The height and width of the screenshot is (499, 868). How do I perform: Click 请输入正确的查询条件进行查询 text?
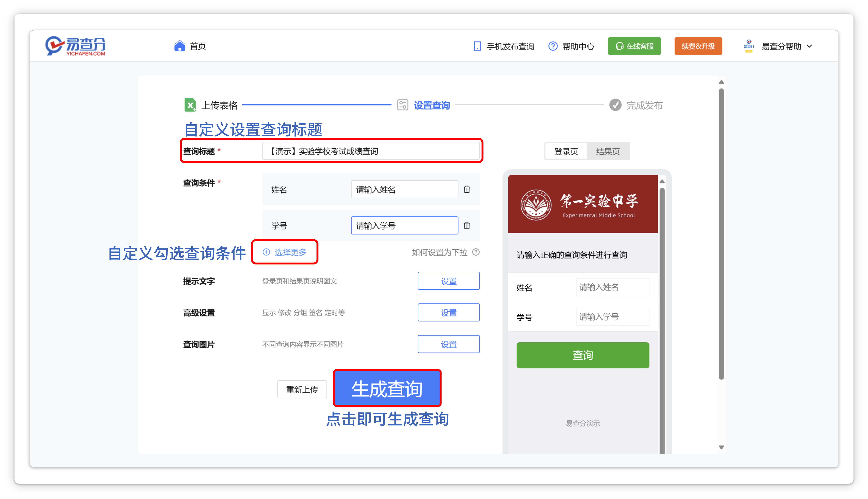tap(572, 255)
